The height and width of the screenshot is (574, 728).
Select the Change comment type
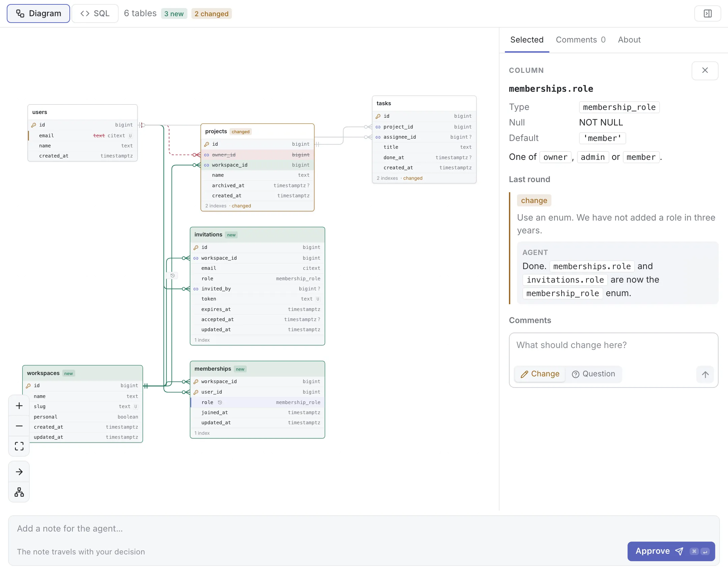[540, 374]
